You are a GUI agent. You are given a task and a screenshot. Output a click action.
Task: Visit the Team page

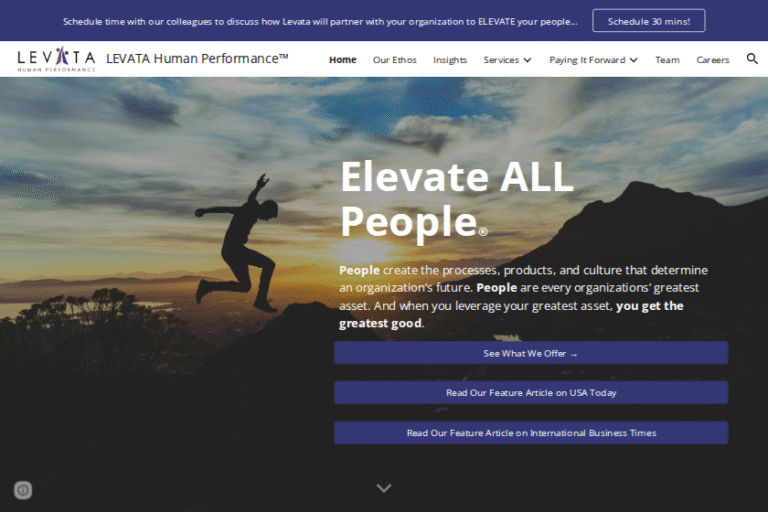pyautogui.click(x=667, y=60)
